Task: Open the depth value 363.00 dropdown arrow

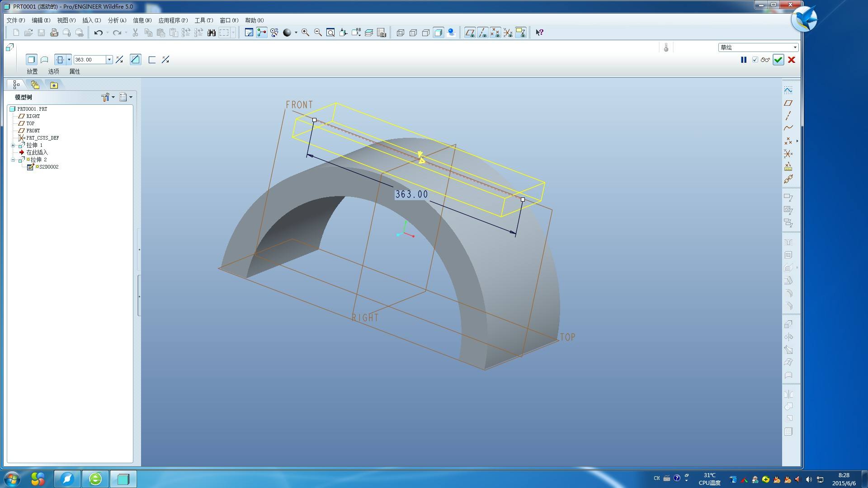Action: (109, 60)
